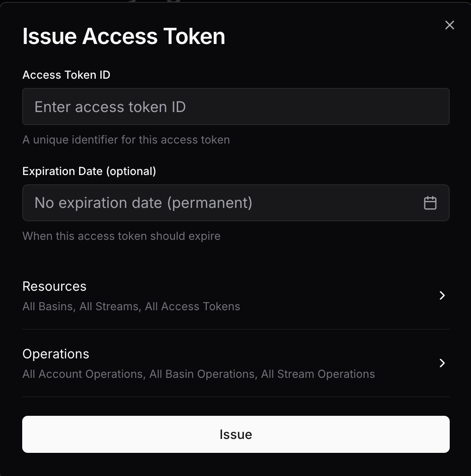Select the All Streams resource summary text

pos(109,307)
